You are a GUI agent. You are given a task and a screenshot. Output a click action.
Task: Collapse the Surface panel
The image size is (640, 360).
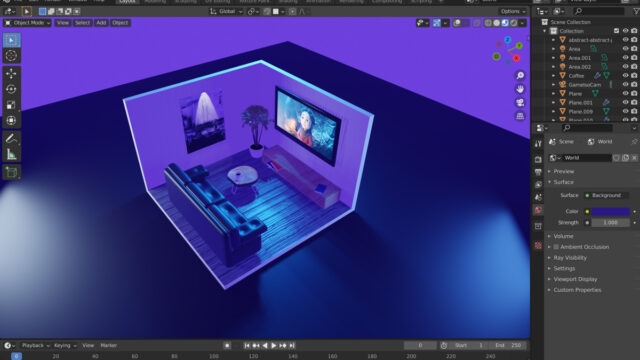(x=563, y=182)
